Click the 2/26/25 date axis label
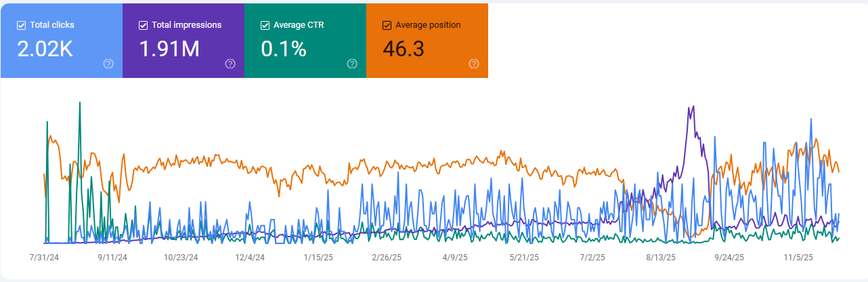The width and height of the screenshot is (868, 282). (x=388, y=258)
